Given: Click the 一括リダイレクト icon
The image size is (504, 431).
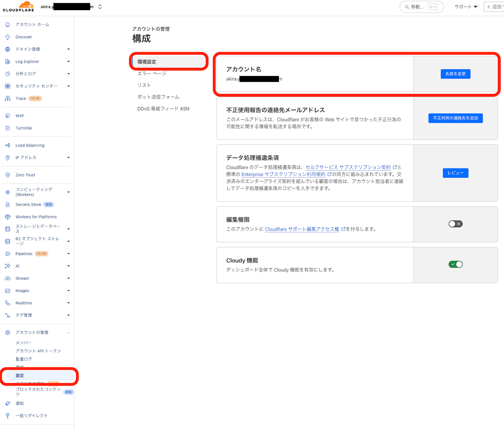Looking at the screenshot, I should [8, 415].
